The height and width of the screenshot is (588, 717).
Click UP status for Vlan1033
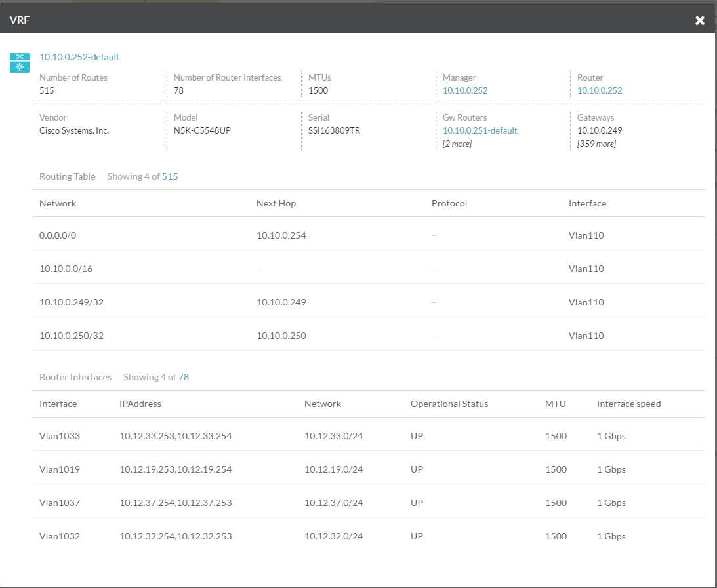(x=417, y=436)
